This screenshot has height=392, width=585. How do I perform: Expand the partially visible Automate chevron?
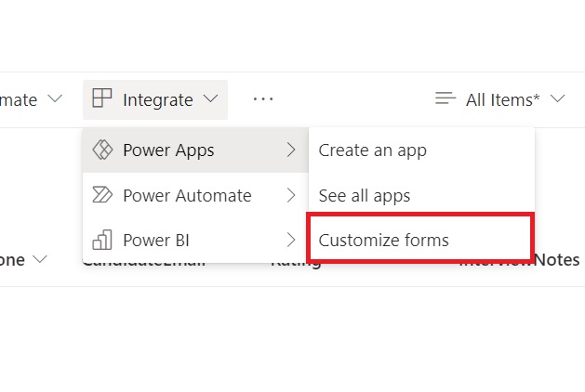[x=55, y=98]
